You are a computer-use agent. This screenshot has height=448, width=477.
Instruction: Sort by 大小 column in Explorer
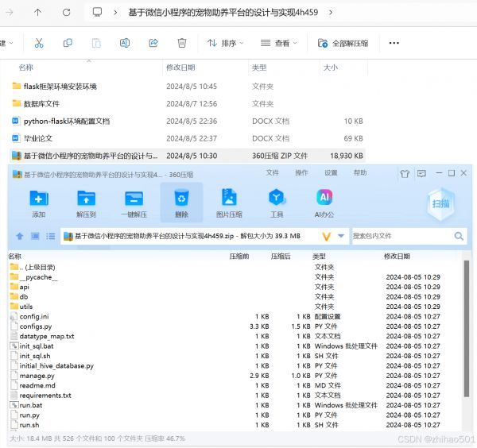click(x=331, y=68)
